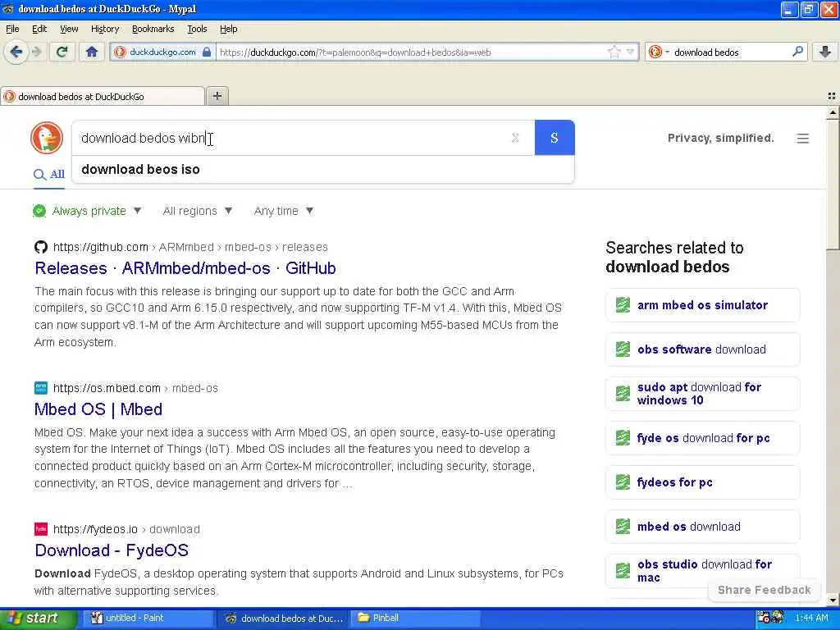Screen dimensions: 840x630
Task: Select the 'download bedos at DuckDuckGo' tab
Action: [103, 97]
